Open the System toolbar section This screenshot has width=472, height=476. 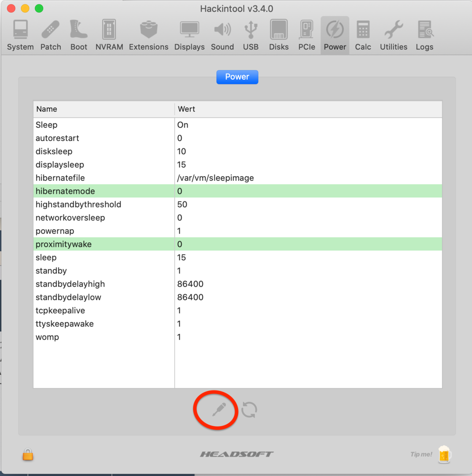[x=20, y=36]
